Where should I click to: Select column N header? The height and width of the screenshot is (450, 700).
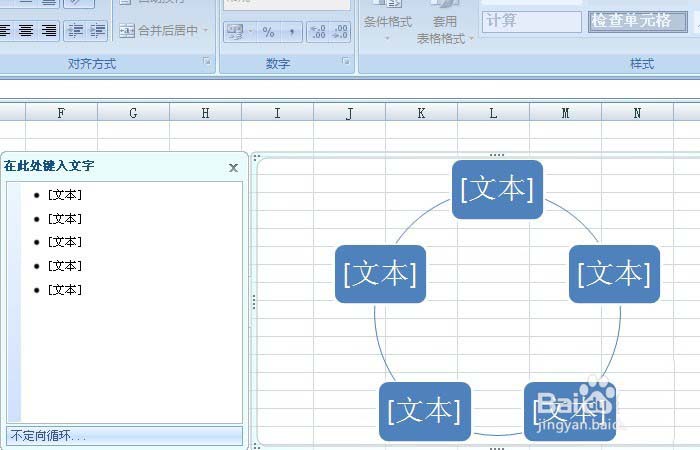638,113
